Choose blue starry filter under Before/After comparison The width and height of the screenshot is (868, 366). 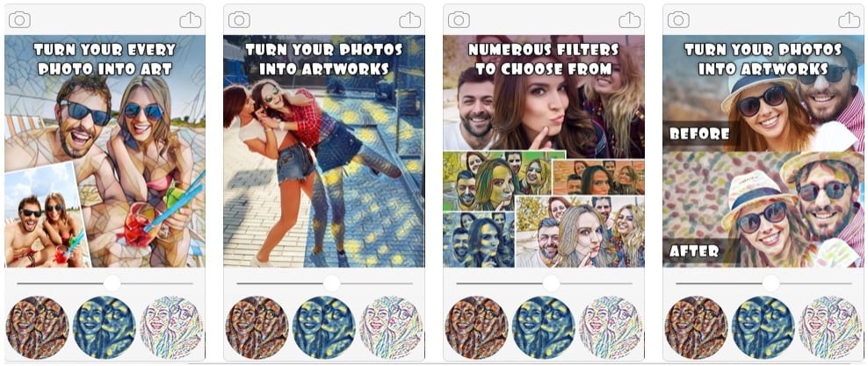[763, 328]
